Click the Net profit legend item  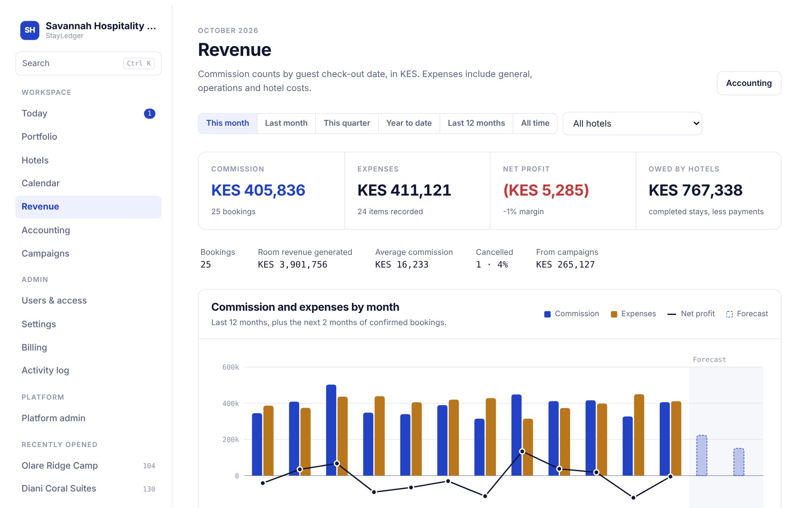pos(691,314)
